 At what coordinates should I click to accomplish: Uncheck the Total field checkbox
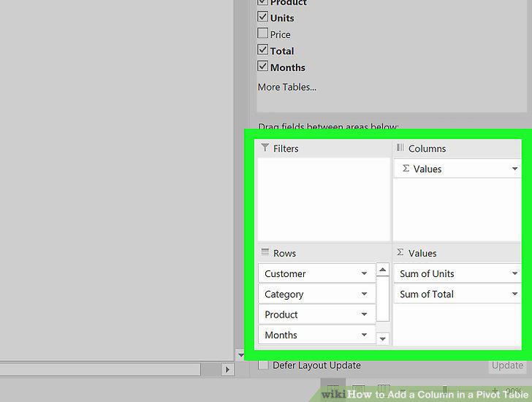(262, 50)
